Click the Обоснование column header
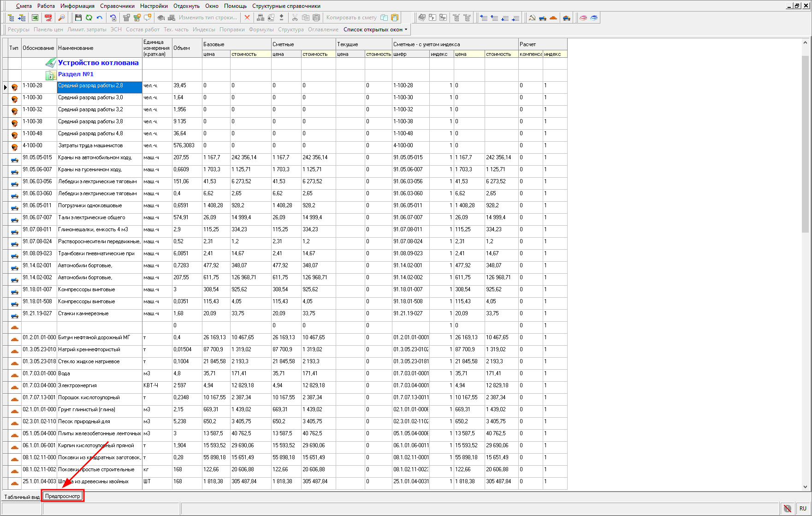The width and height of the screenshot is (812, 516). click(38, 48)
